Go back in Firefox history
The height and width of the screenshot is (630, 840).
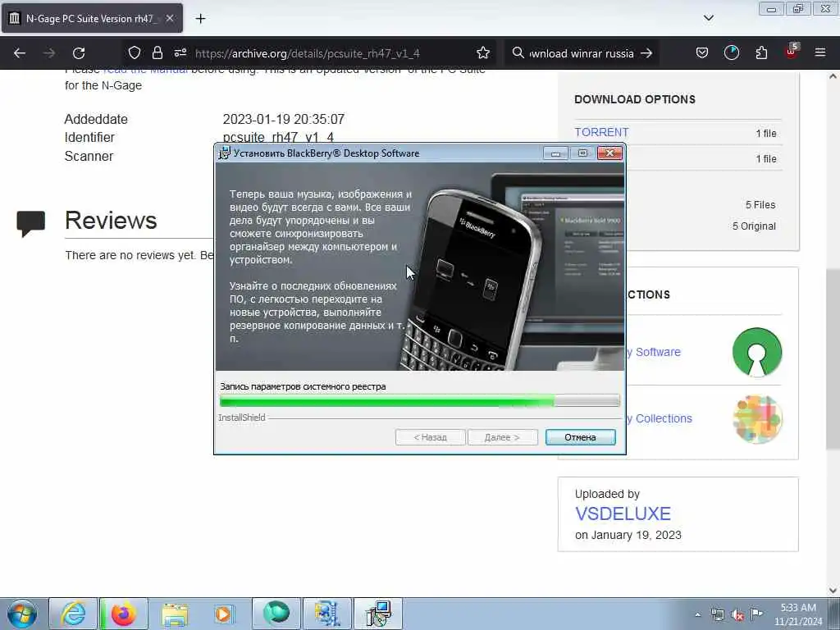pyautogui.click(x=20, y=53)
